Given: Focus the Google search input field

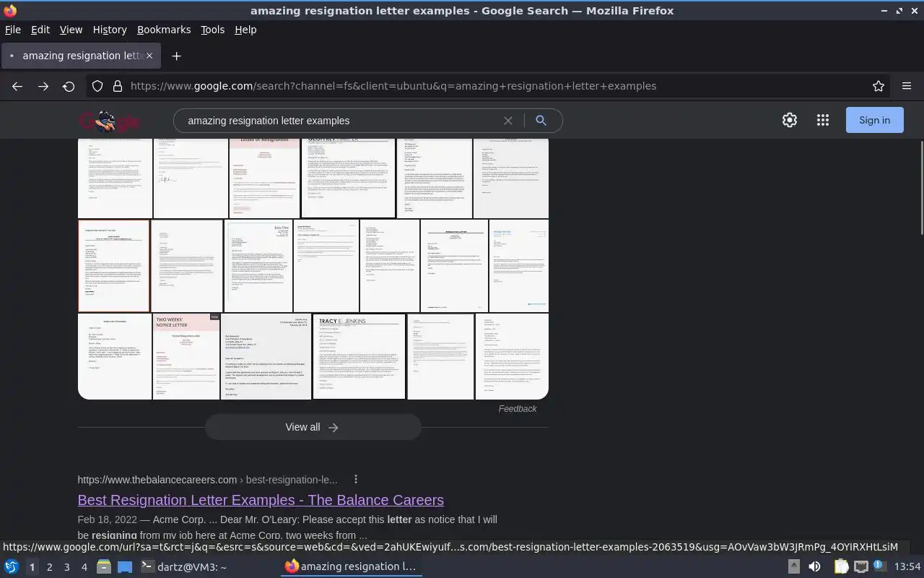Looking at the screenshot, I should click(339, 121).
